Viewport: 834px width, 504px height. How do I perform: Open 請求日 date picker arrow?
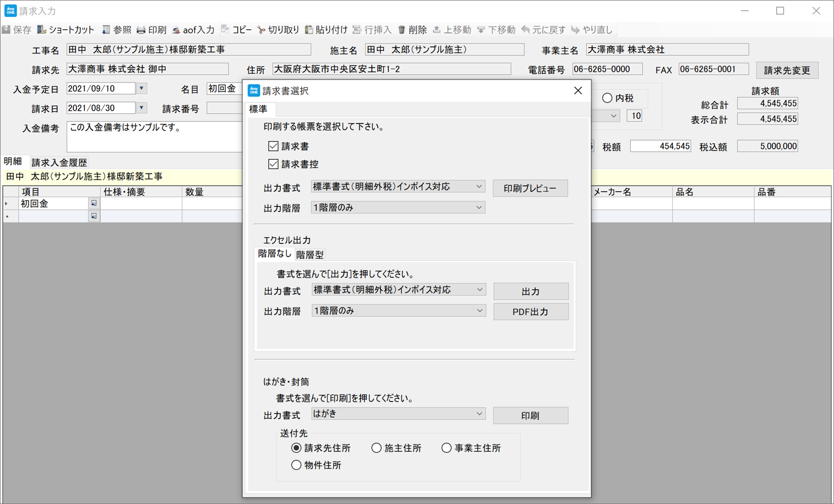point(142,108)
